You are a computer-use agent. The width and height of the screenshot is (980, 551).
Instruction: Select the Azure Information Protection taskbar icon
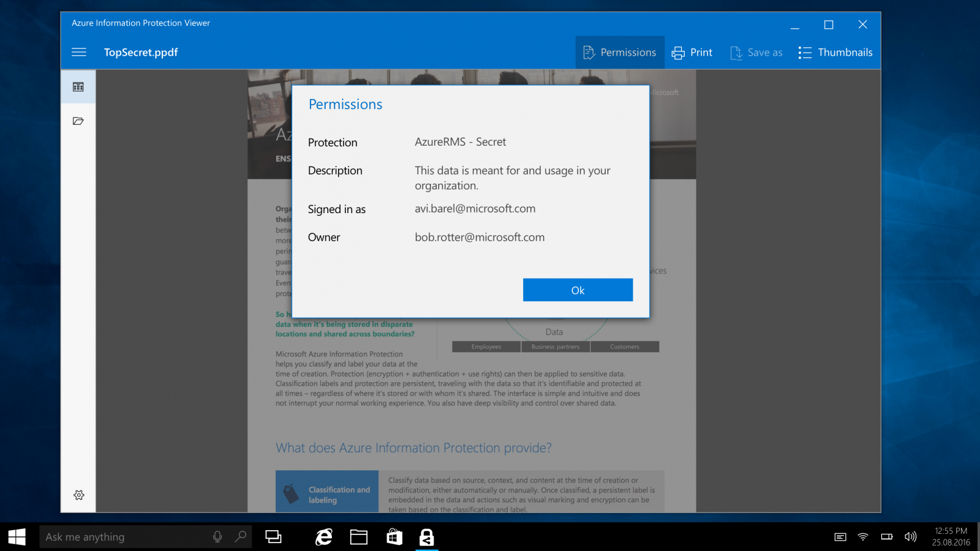point(427,536)
